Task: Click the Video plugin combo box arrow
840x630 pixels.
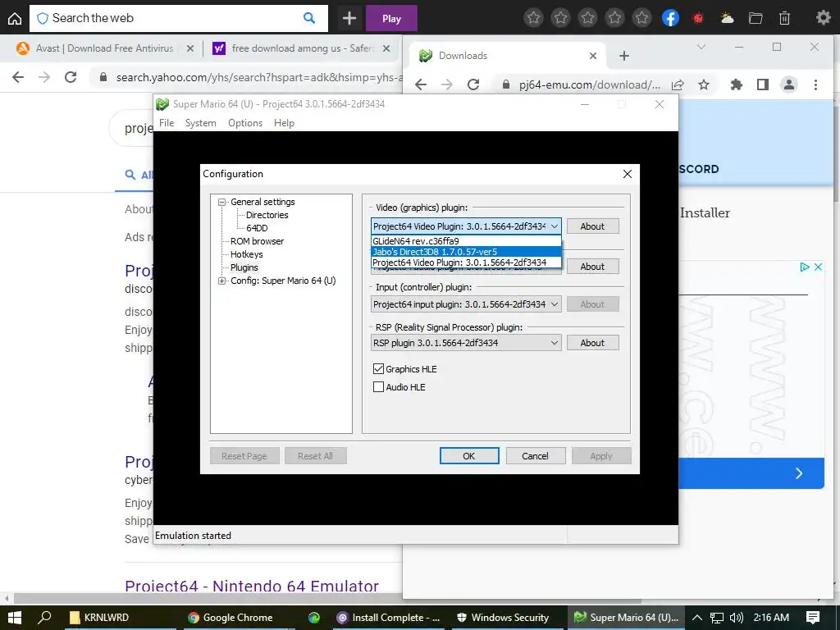Action: (x=555, y=226)
